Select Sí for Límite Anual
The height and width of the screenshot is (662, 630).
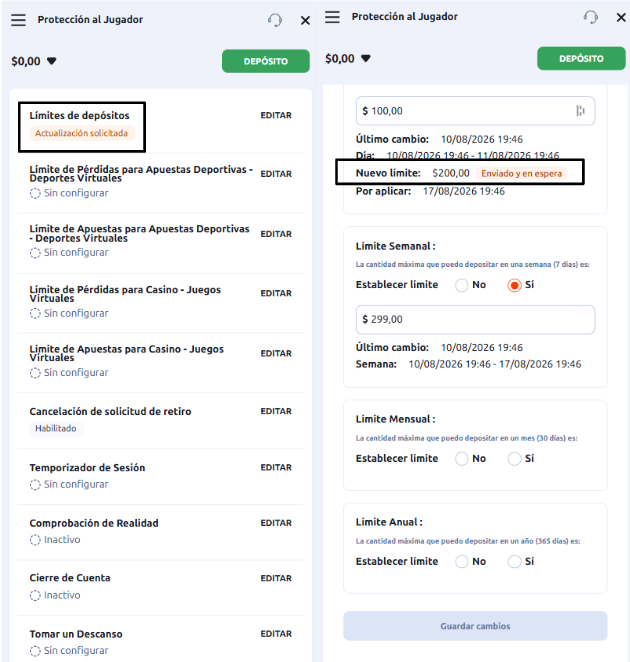(514, 562)
